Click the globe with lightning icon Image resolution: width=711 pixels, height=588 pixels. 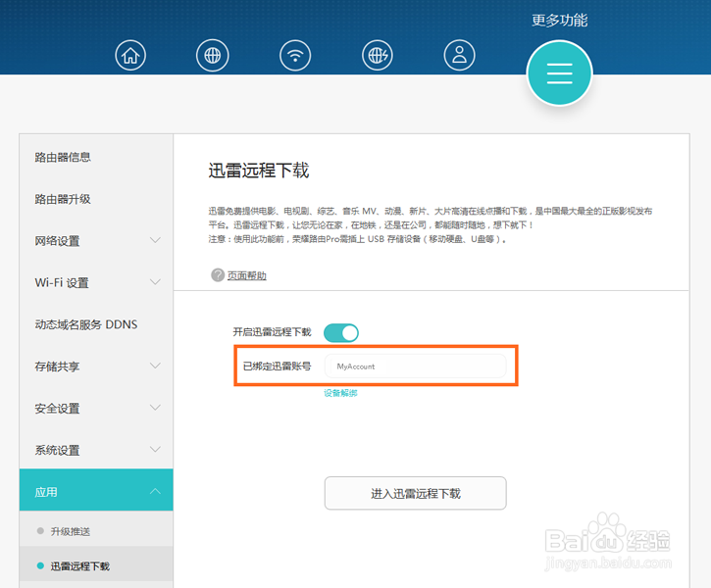point(378,55)
